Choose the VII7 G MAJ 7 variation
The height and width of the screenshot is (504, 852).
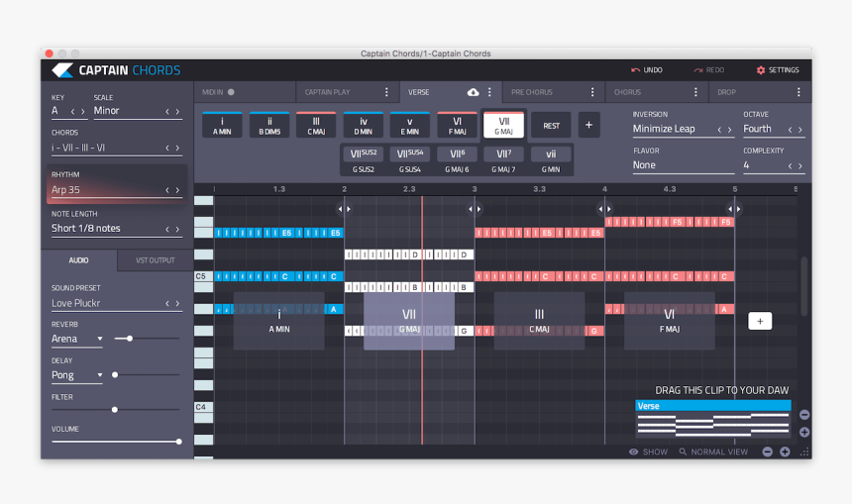[x=503, y=160]
